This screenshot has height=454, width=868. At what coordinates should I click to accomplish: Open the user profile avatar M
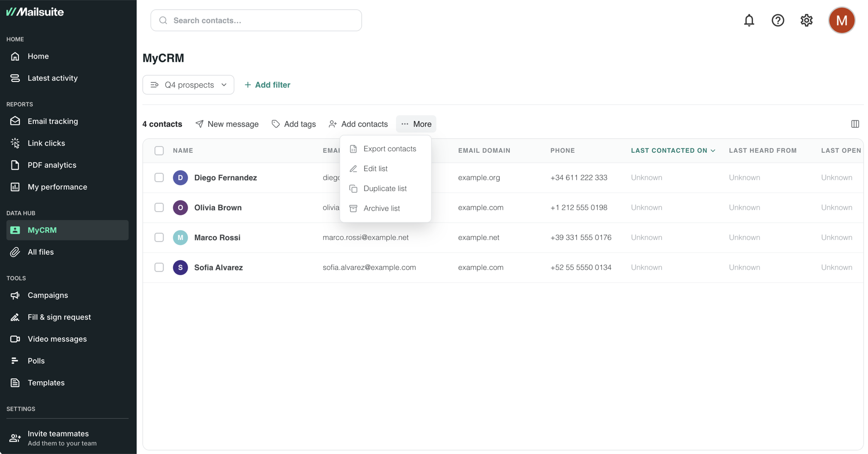(x=842, y=20)
